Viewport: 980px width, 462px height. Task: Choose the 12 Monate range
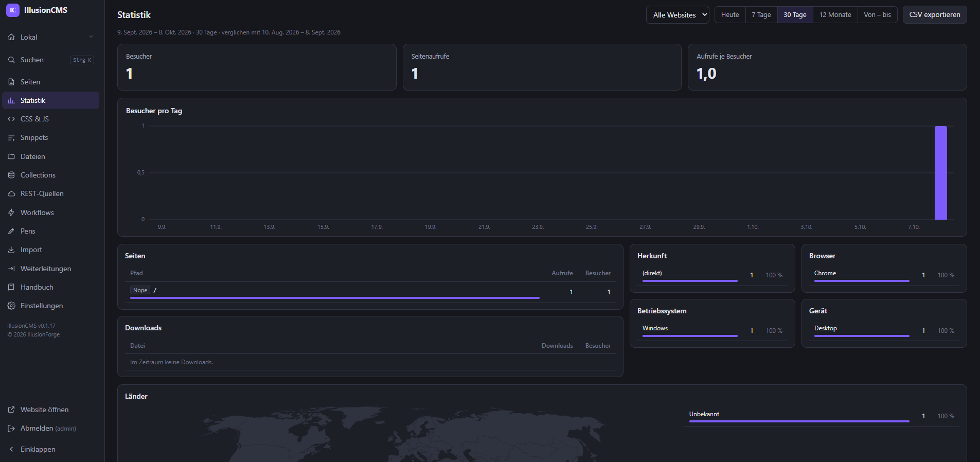click(x=835, y=15)
